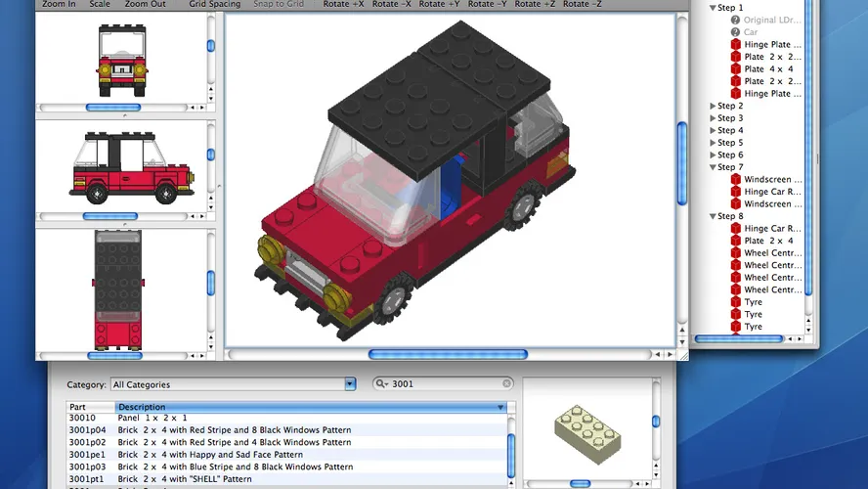Image resolution: width=868 pixels, height=489 pixels.
Task: Sort parts by the Description column header
Action: point(308,407)
